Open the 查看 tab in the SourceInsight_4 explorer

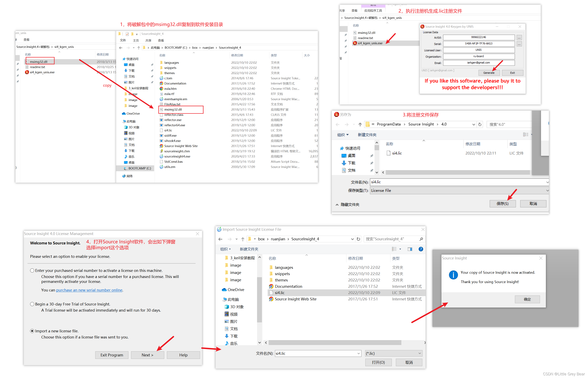click(x=161, y=41)
